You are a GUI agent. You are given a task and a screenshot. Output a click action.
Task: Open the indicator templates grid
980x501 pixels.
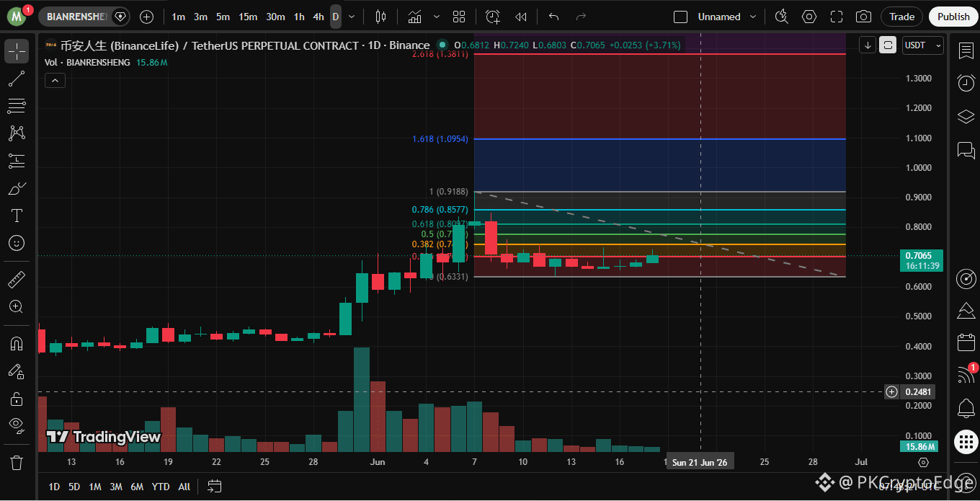tap(459, 16)
